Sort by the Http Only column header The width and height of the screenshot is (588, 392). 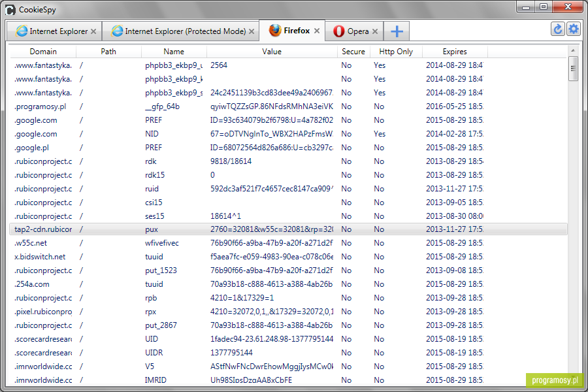point(396,52)
